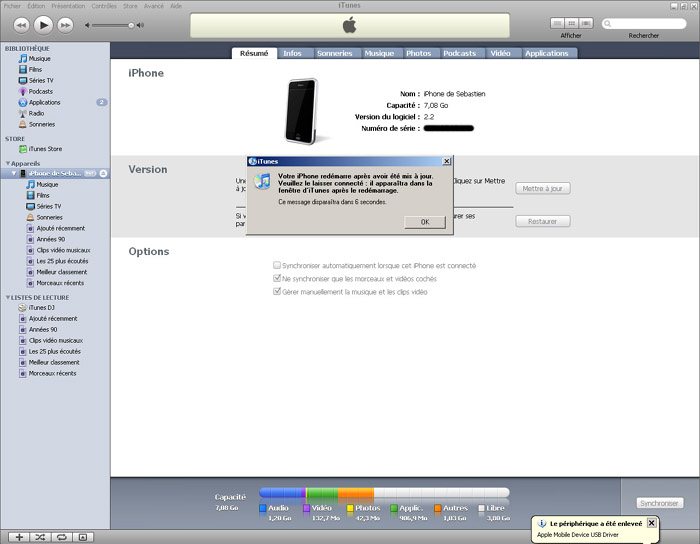700x544 pixels.
Task: Collapse the iPhone device tree
Action: (x=13, y=174)
